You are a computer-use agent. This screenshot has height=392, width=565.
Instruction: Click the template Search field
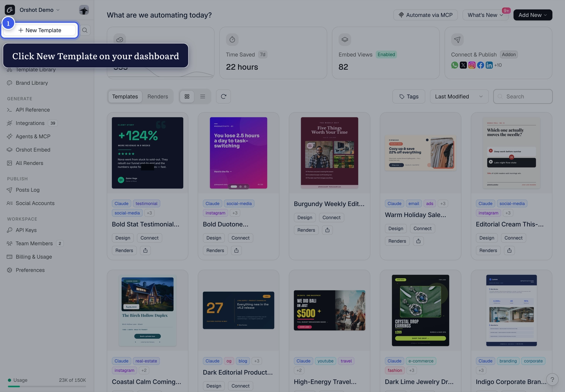(523, 97)
